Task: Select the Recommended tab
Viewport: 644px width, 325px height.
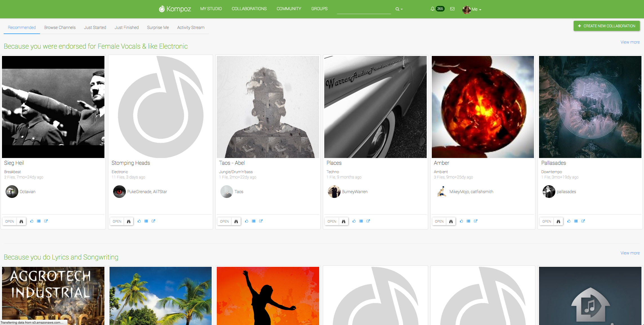Action: coord(22,27)
